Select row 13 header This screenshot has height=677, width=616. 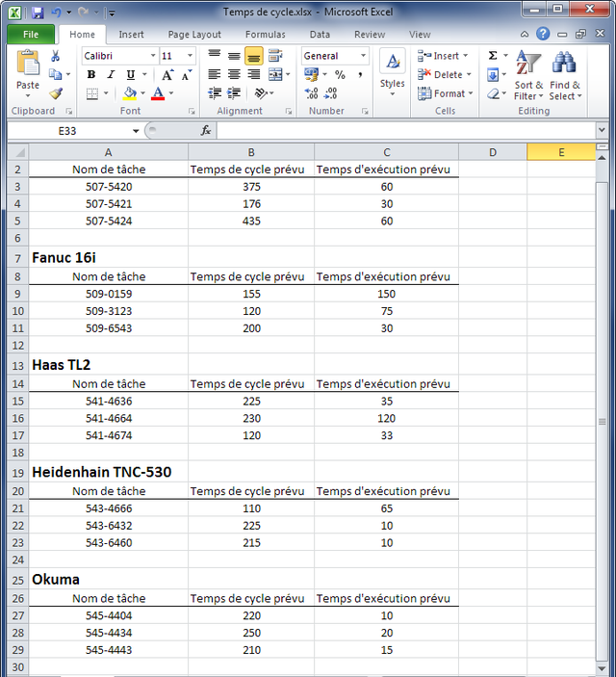pos(17,365)
